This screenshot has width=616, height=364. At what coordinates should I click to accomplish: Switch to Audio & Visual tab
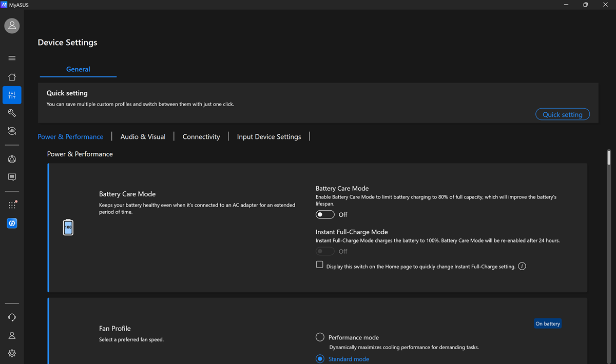[143, 136]
